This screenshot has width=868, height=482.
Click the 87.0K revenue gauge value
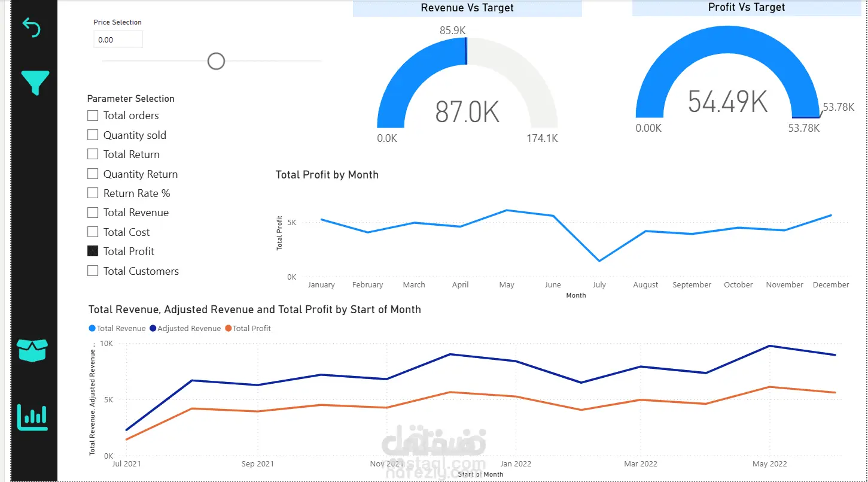pyautogui.click(x=467, y=112)
